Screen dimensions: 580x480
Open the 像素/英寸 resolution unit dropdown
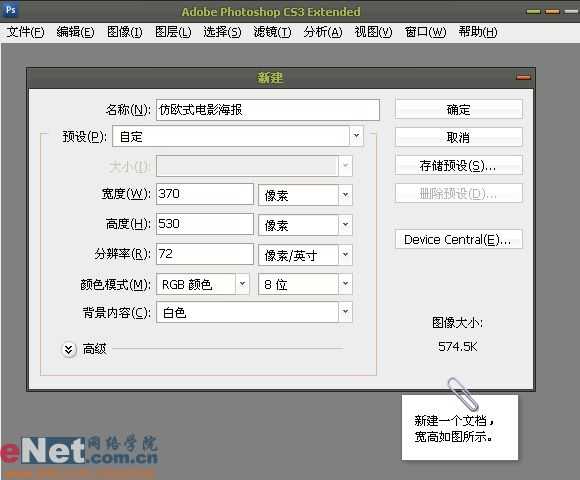pos(305,255)
